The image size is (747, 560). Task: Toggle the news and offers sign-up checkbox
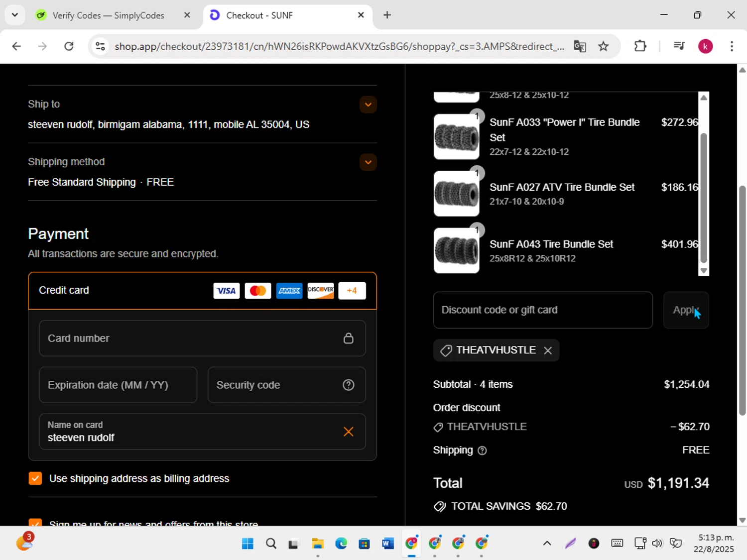35,522
